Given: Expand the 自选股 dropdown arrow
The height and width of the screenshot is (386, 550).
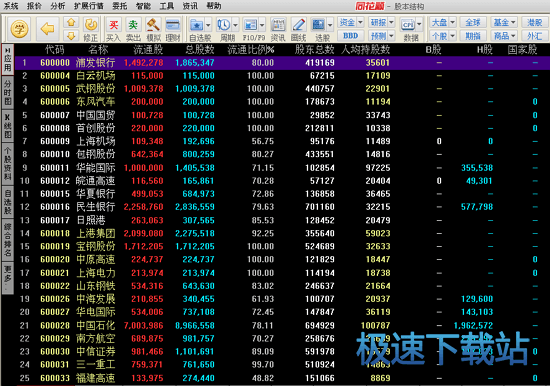Looking at the screenshot, I should (x=208, y=25).
